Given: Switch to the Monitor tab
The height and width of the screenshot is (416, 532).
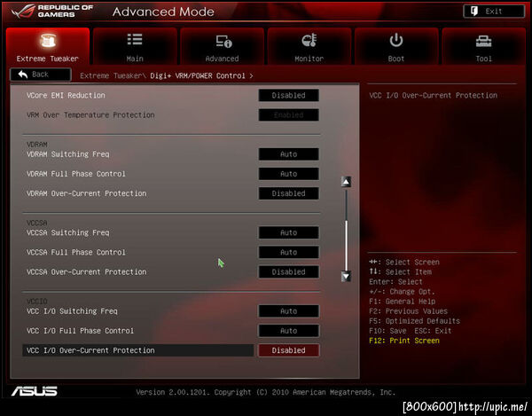Looking at the screenshot, I should (x=309, y=46).
